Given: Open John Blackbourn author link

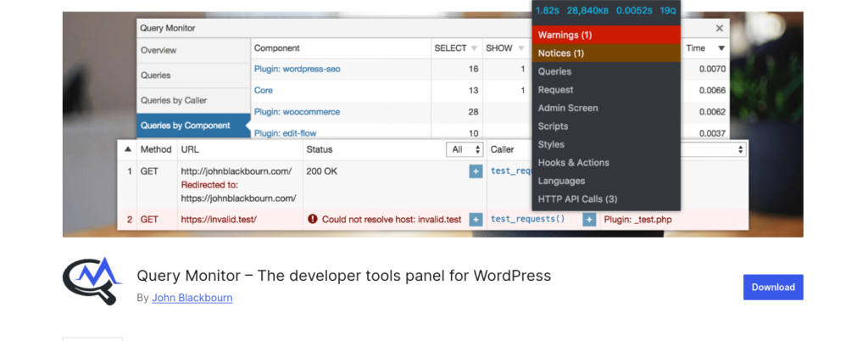Looking at the screenshot, I should [x=192, y=298].
